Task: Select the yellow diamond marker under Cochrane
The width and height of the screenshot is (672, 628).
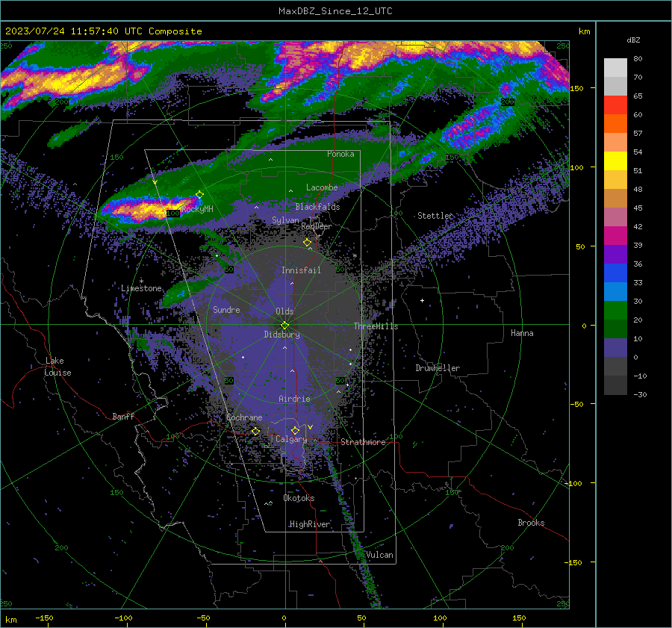Action: coord(256,431)
